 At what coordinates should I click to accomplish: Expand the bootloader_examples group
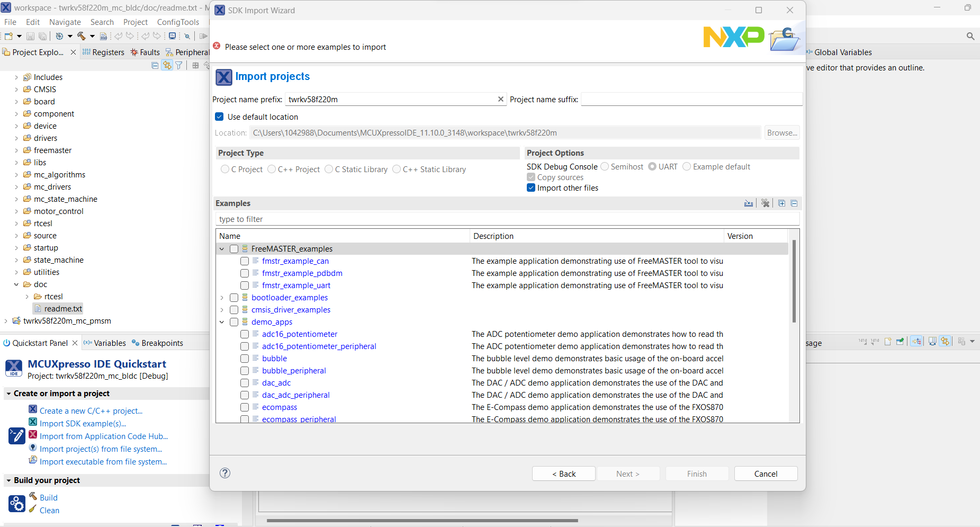click(222, 297)
